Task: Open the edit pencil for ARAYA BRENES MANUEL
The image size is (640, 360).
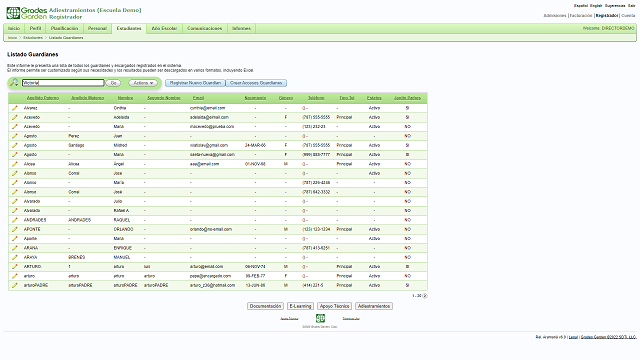Action: pos(15,257)
